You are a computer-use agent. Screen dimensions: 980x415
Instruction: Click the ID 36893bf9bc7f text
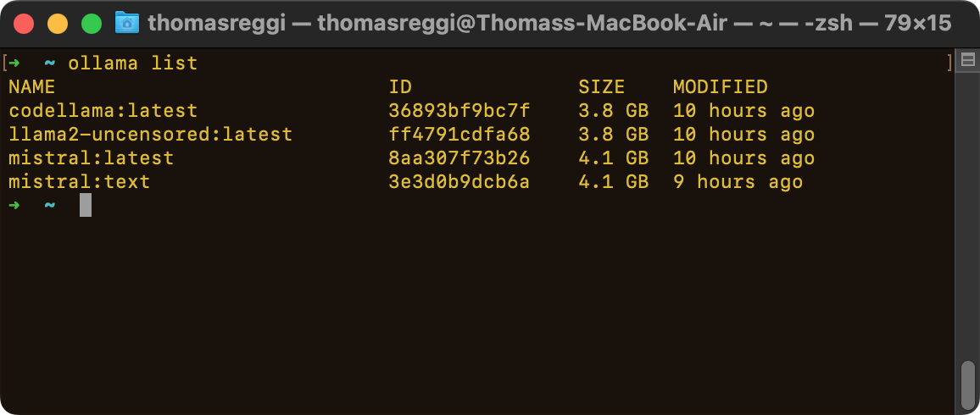coord(459,110)
